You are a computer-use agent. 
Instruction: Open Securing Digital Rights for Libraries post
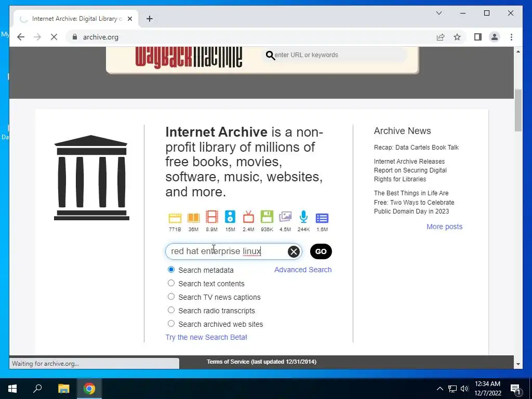tap(410, 170)
